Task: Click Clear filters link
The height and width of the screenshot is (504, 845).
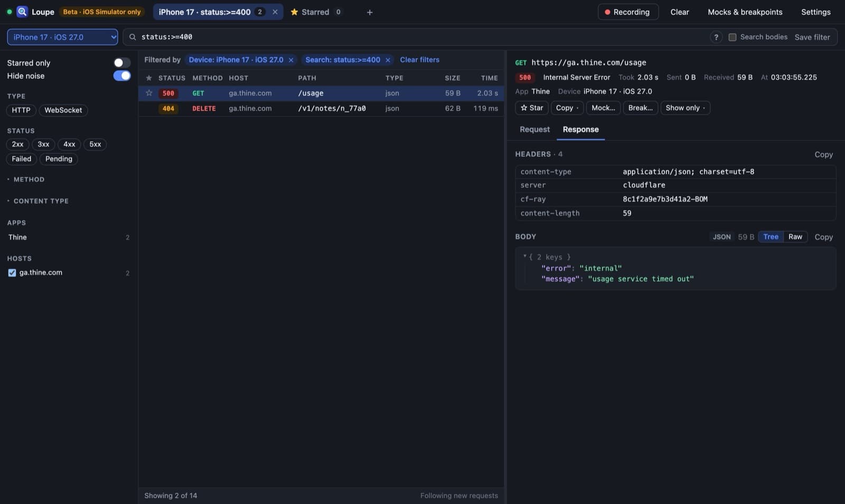Action: pyautogui.click(x=419, y=60)
